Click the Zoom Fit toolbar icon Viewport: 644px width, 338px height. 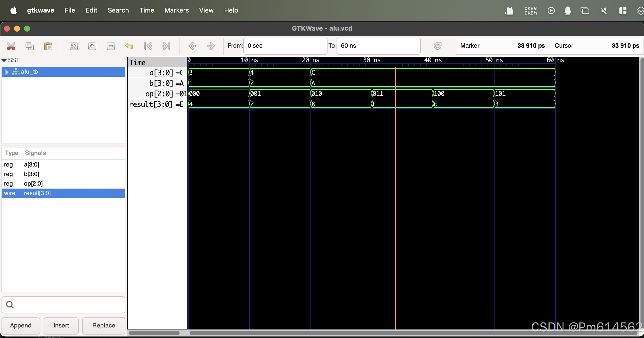coord(74,46)
